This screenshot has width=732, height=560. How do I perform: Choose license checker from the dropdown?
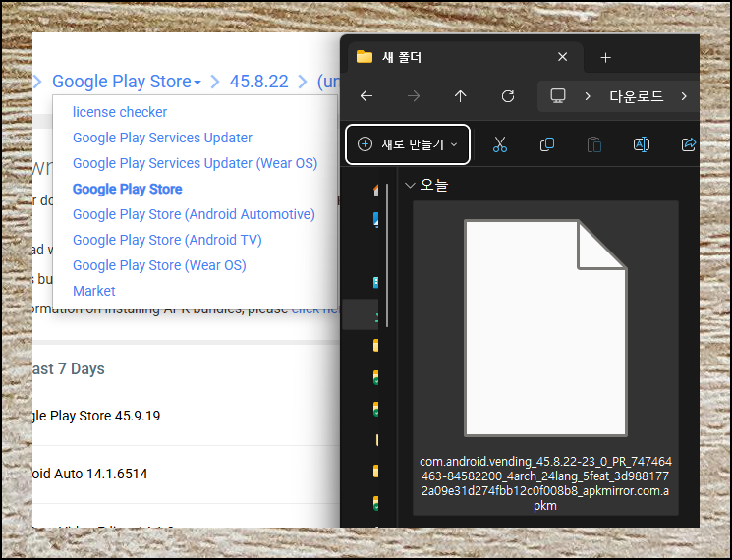[x=120, y=112]
